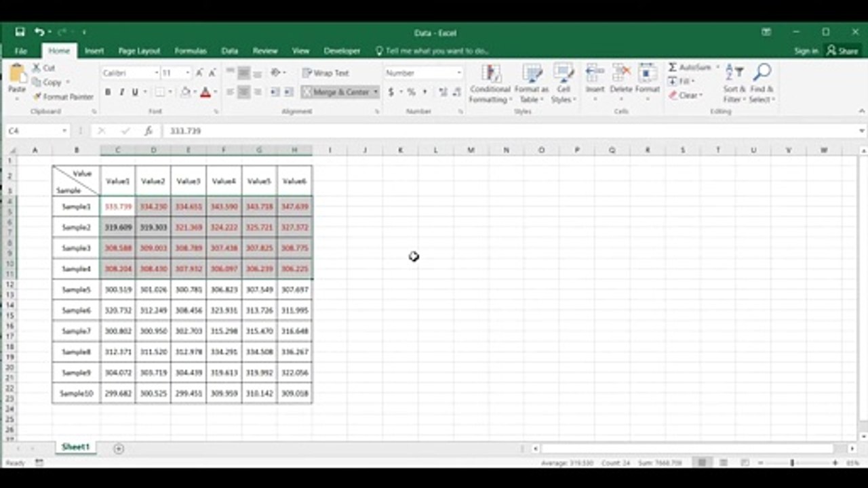Open the Number format dropdown

tap(459, 73)
